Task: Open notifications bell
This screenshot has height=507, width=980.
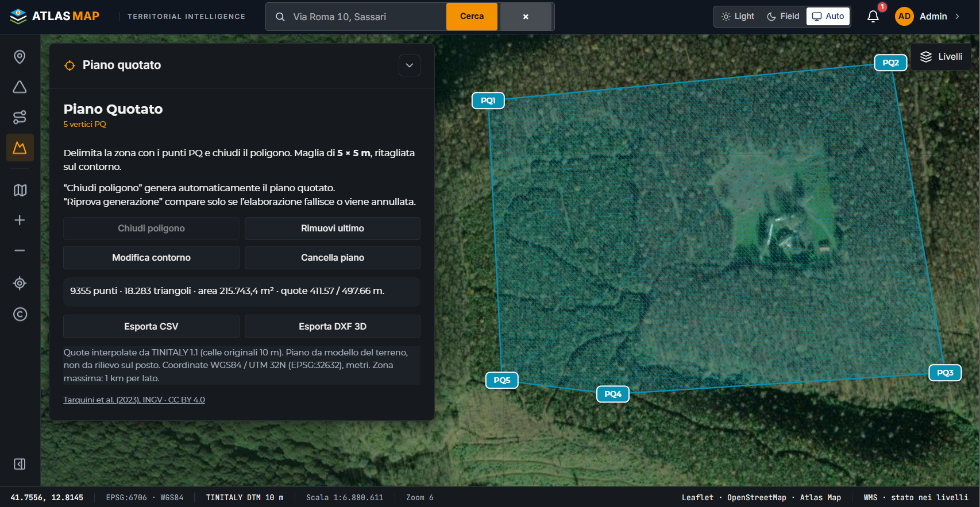Action: (873, 17)
